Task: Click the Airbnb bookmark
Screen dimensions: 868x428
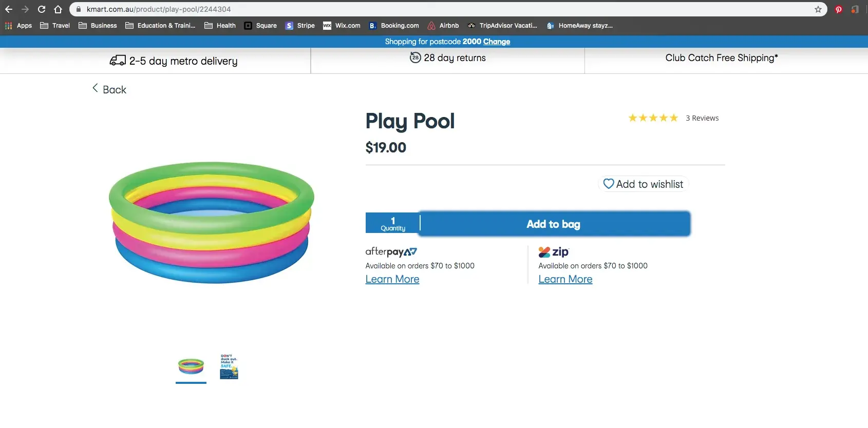Action: 443,26
